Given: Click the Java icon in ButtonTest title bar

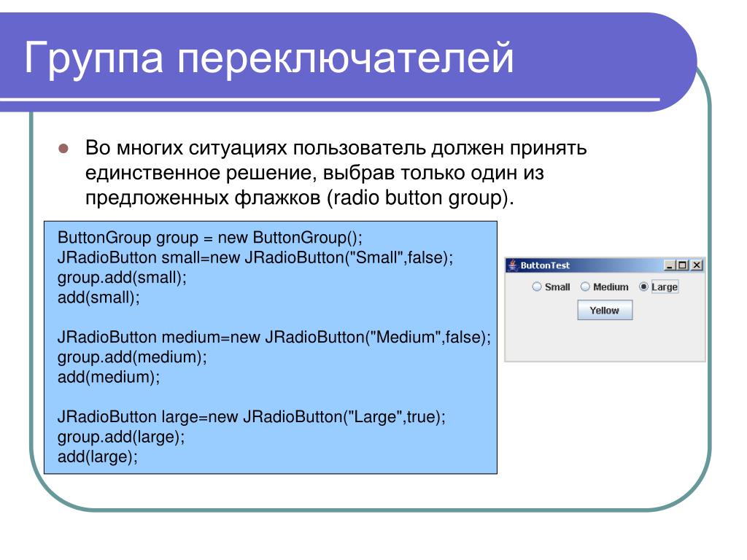Looking at the screenshot, I should click(513, 265).
